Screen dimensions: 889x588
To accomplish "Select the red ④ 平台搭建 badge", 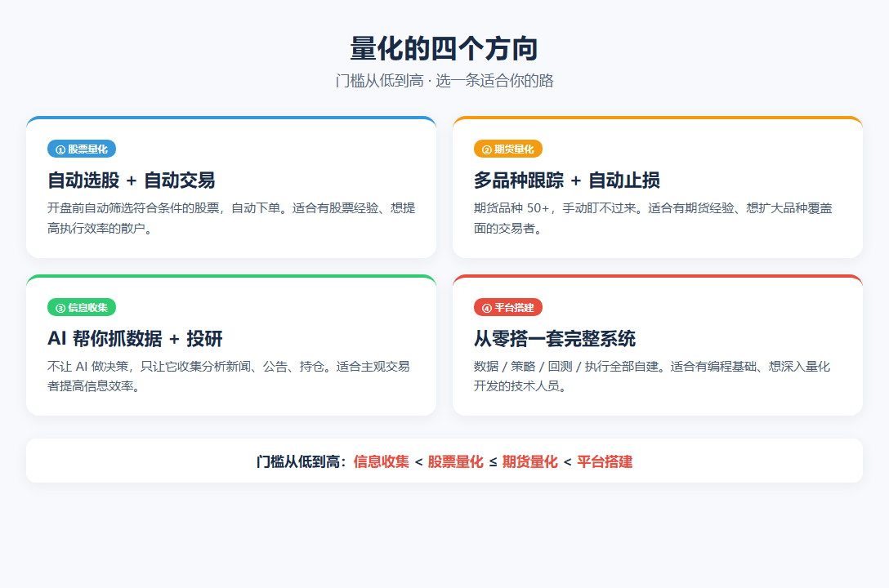I will 508,308.
